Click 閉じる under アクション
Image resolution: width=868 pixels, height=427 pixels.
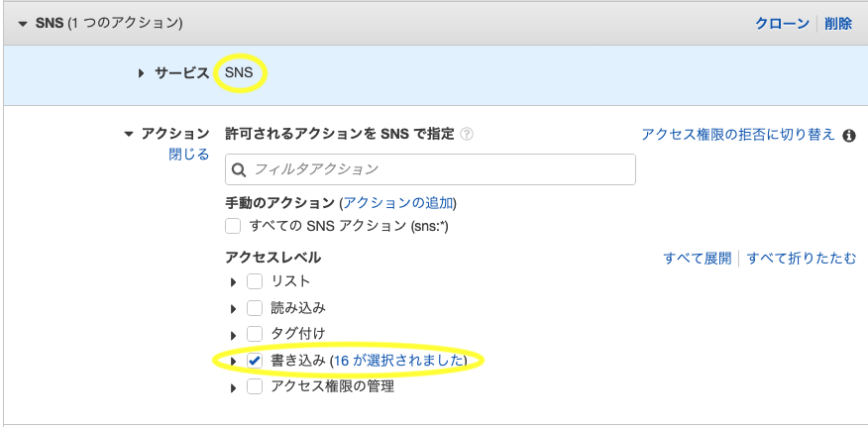[x=189, y=155]
